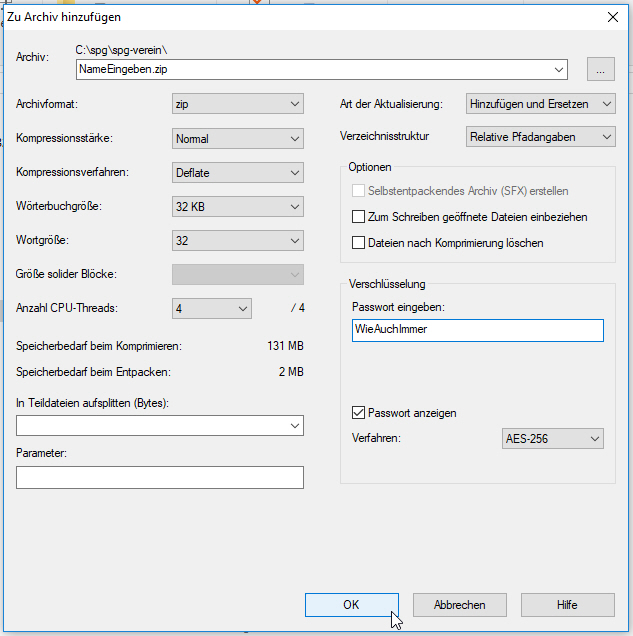Viewport: 633px width, 636px height.
Task: Expand the Wörterbuchgröße 32 KB dropdown
Action: 237,207
